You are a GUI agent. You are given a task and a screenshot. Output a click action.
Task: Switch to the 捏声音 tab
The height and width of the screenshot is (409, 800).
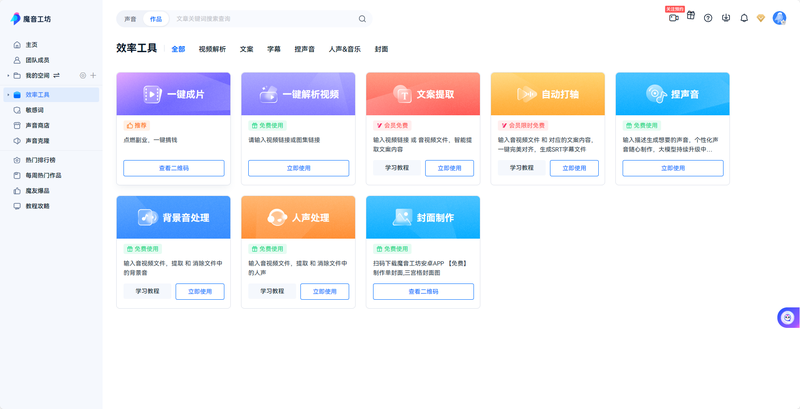click(x=305, y=49)
